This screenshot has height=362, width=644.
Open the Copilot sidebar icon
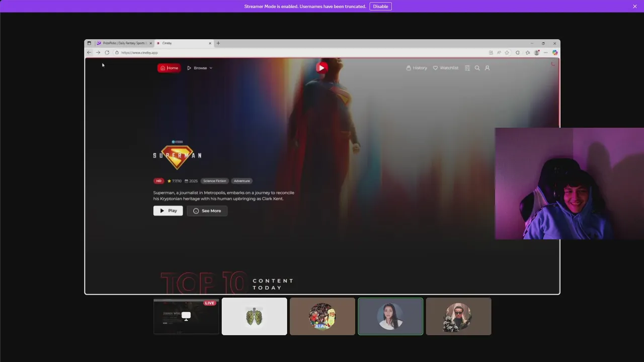(555, 53)
